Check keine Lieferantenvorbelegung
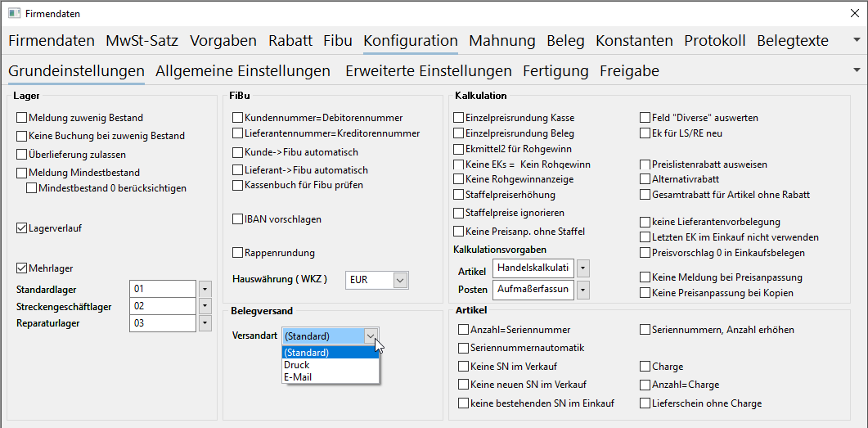This screenshot has height=428, width=868. (x=645, y=222)
